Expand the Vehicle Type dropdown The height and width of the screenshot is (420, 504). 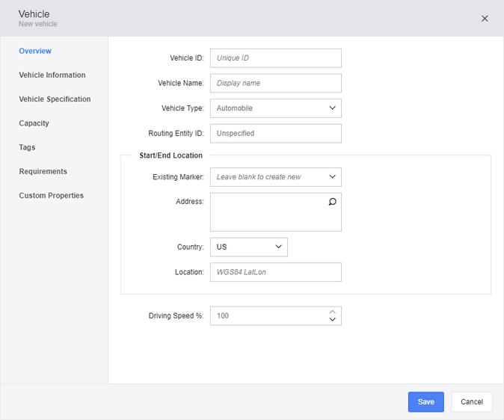coord(276,108)
